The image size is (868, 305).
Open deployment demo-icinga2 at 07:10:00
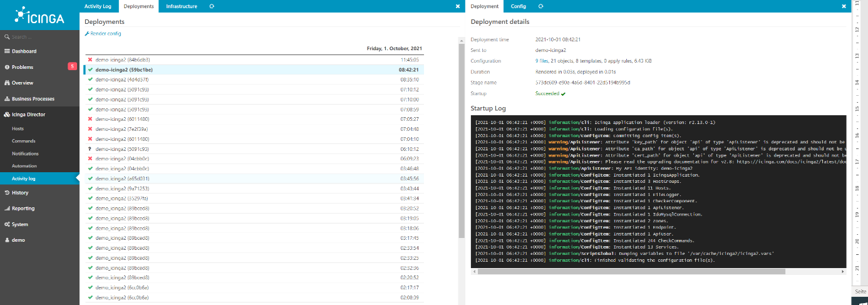(253, 100)
